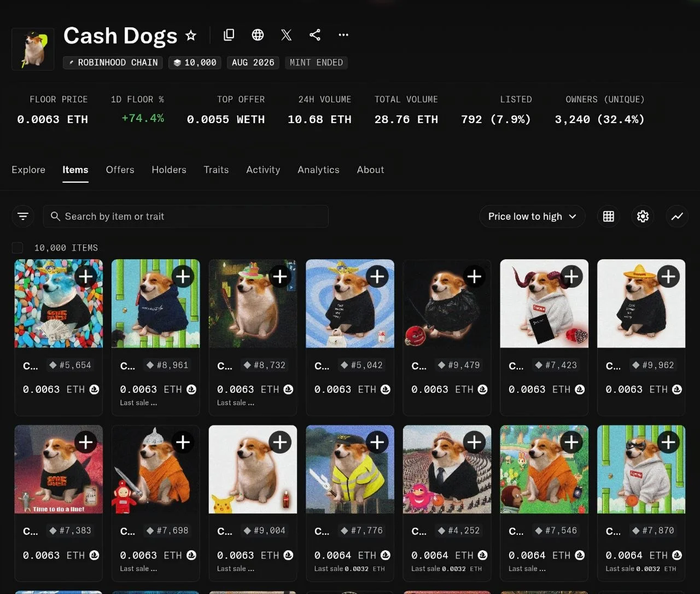
Task: Toggle the price chart view icon
Action: coord(677,217)
